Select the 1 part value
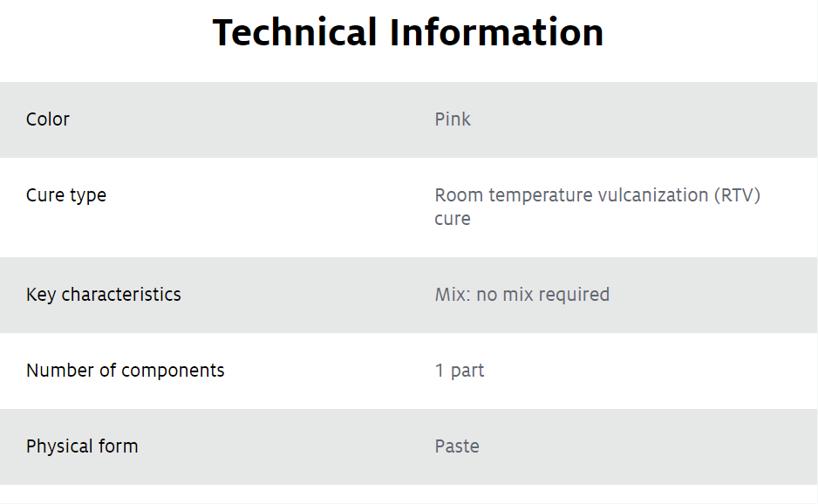This screenshot has height=504, width=818. [460, 371]
